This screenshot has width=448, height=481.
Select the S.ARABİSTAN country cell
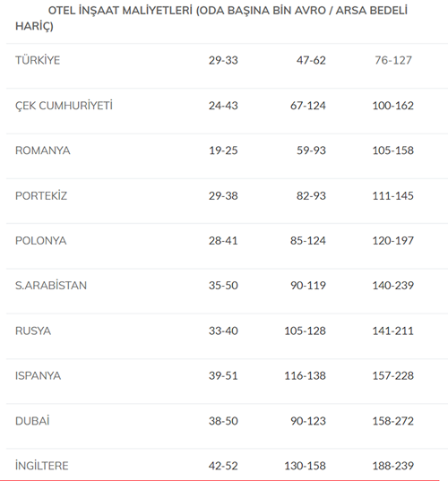[x=51, y=286]
